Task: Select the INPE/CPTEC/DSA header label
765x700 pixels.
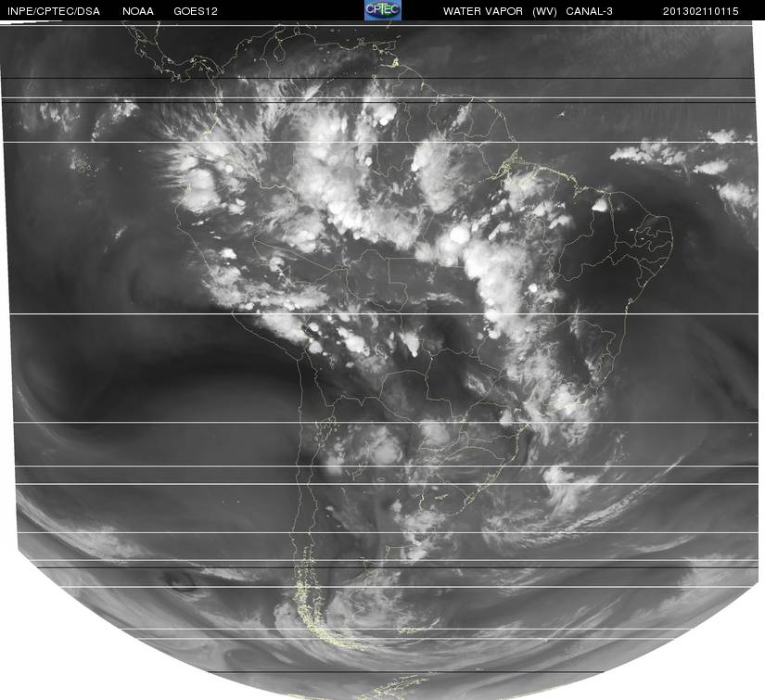Action: pyautogui.click(x=54, y=11)
